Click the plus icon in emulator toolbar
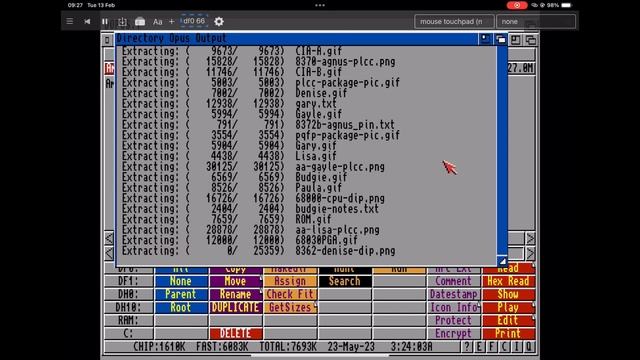This screenshot has height=360, width=640. (x=171, y=21)
